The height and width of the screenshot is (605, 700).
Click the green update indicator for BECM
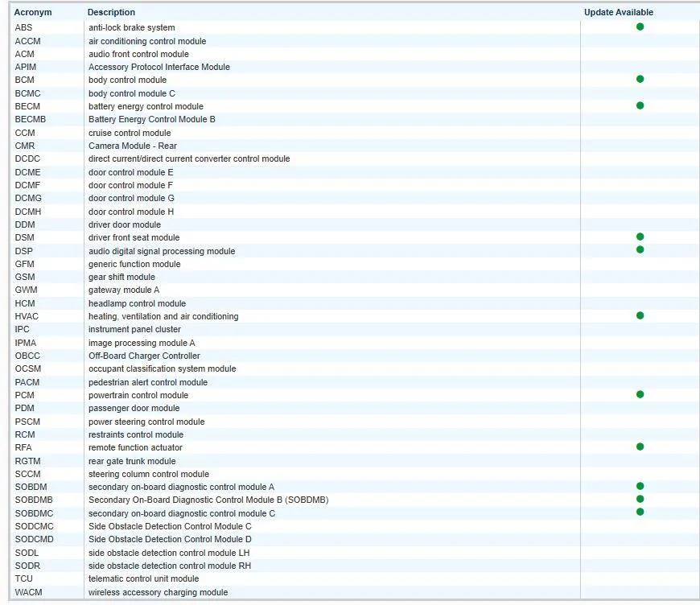[640, 105]
